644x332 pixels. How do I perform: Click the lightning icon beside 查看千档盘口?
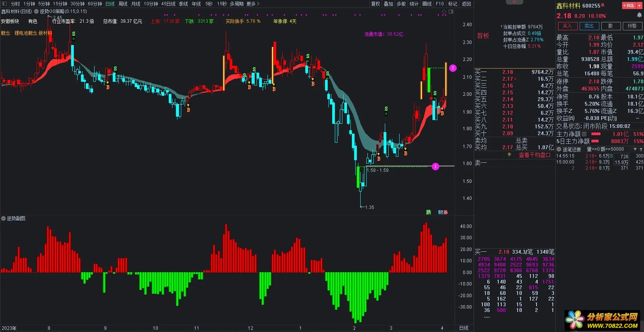pyautogui.click(x=509, y=155)
